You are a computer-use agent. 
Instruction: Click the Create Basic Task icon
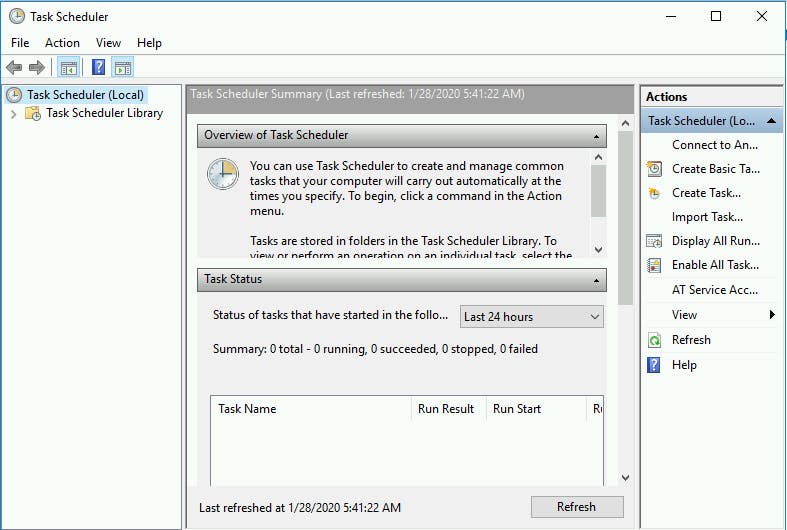click(654, 169)
